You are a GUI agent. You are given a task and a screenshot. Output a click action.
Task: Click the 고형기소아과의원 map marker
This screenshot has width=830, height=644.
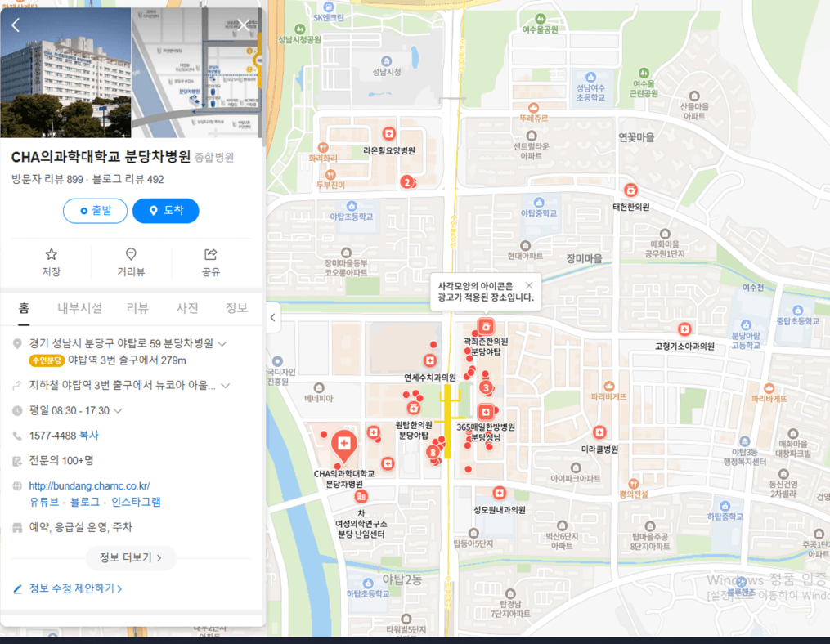(684, 329)
